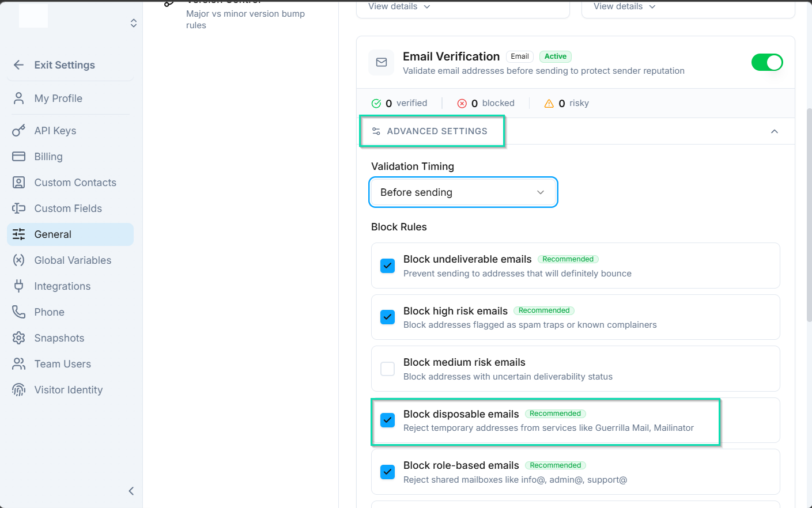Viewport: 812px width, 508px height.
Task: Collapse the sidebar with the left chevron
Action: (x=131, y=491)
